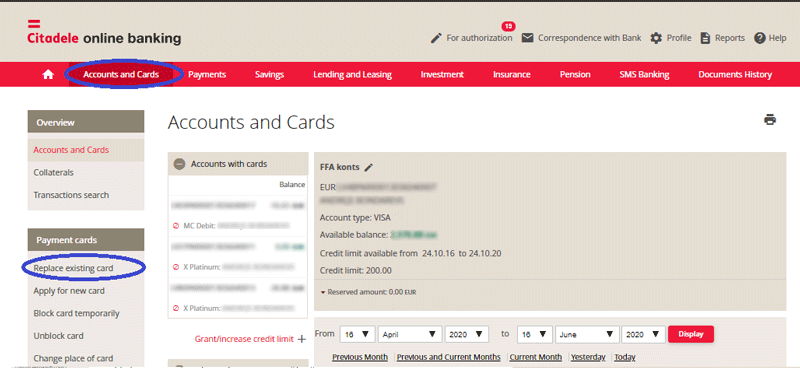The width and height of the screenshot is (800, 368).
Task: Select the MC Debit card row
Action: click(x=238, y=225)
